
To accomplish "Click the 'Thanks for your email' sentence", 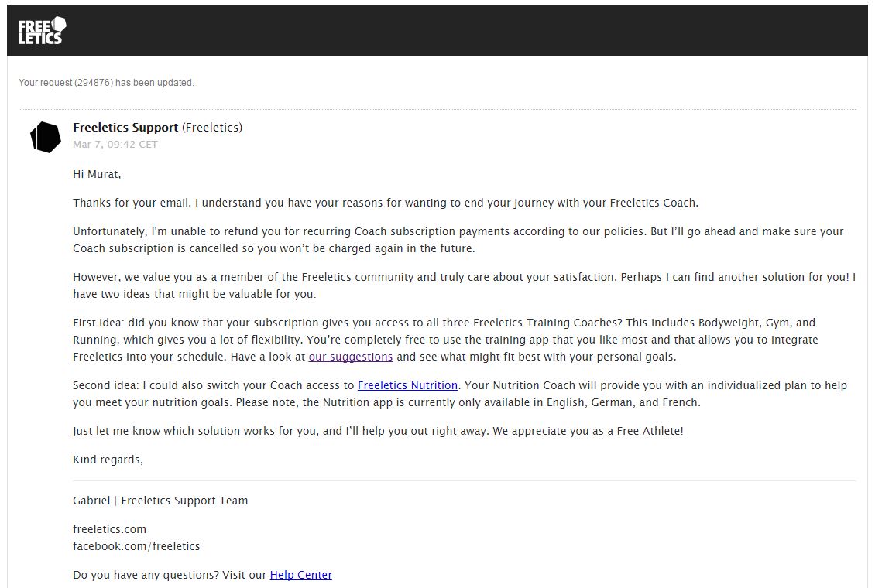I will tap(386, 203).
